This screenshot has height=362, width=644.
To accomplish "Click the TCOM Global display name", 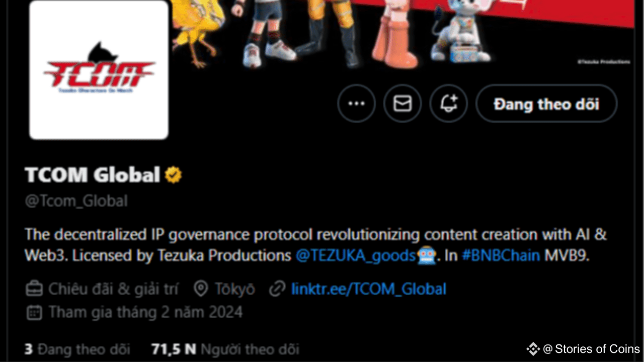I will [x=93, y=175].
